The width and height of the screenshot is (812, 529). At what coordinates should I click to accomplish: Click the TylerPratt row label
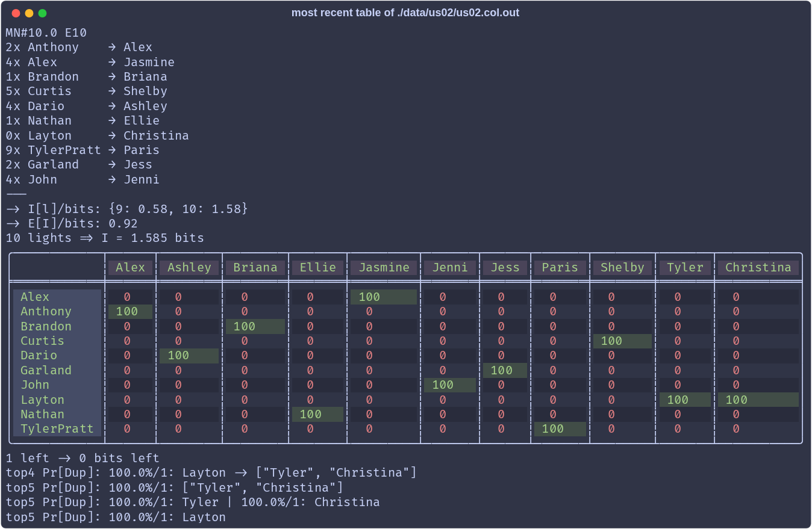(x=57, y=428)
